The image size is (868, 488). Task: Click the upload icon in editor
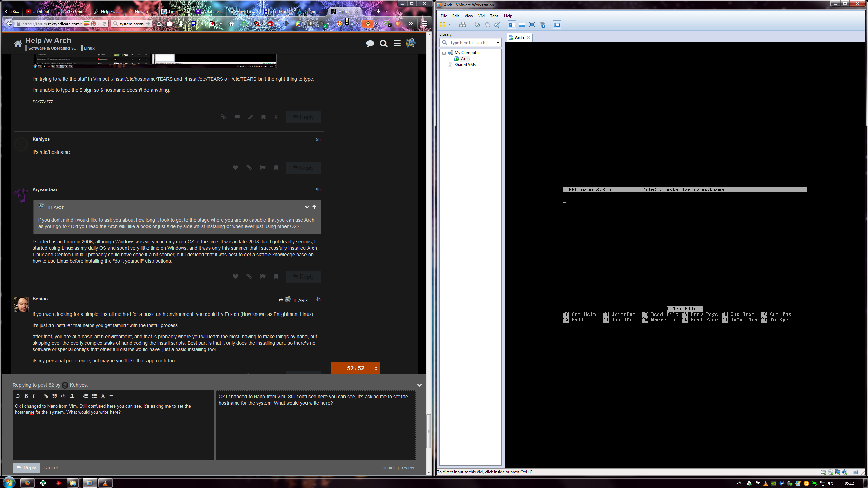click(72, 396)
